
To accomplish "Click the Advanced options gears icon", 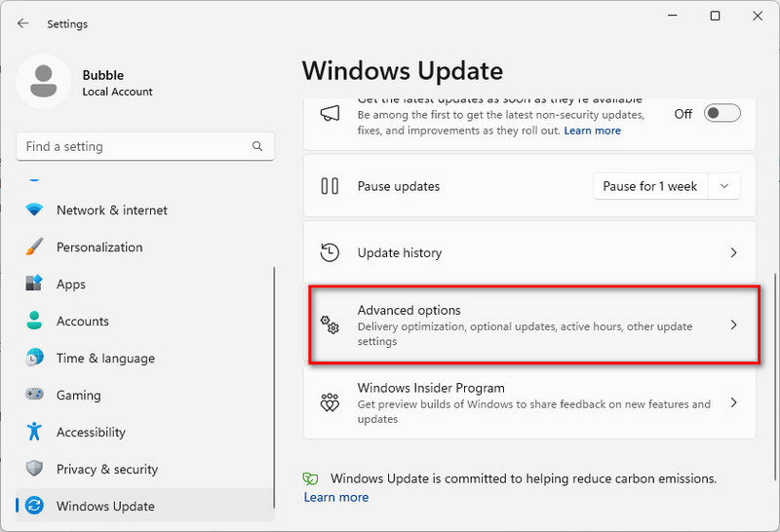I will coord(330,324).
